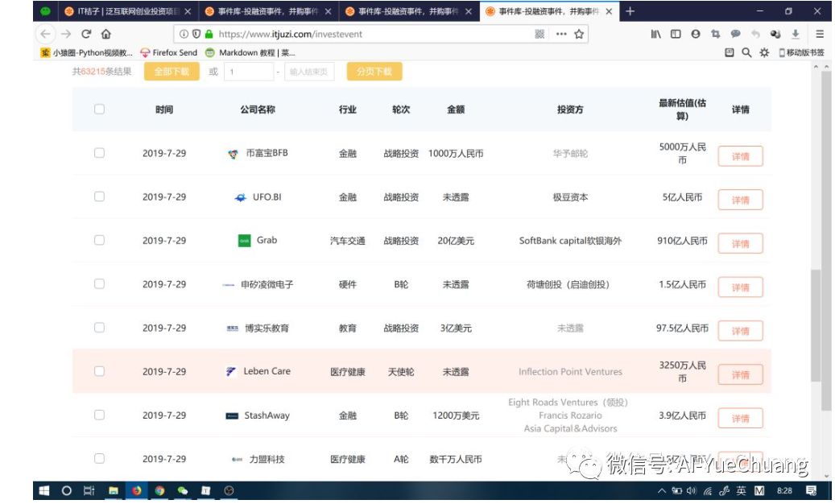Open the downloads arrow icon
The image size is (835, 504).
(x=796, y=34)
